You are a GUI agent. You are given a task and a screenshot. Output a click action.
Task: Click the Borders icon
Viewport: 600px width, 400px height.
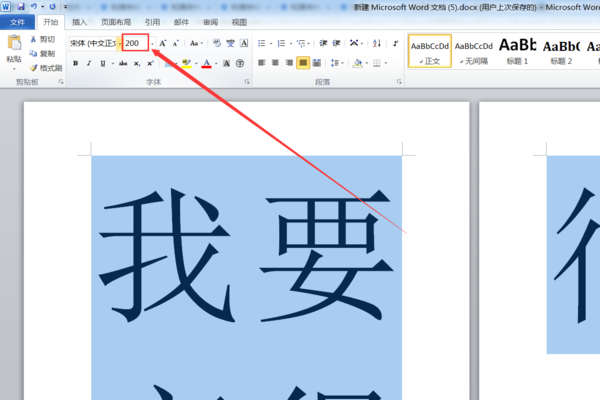pyautogui.click(x=377, y=63)
